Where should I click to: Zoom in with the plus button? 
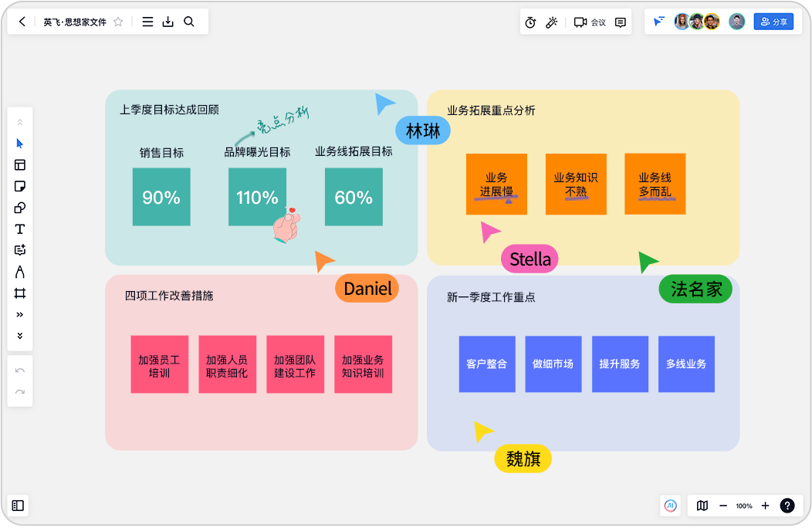point(766,506)
